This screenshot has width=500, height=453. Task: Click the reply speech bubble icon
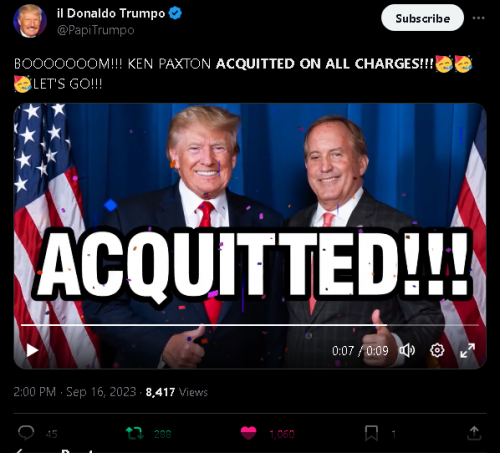(x=26, y=433)
